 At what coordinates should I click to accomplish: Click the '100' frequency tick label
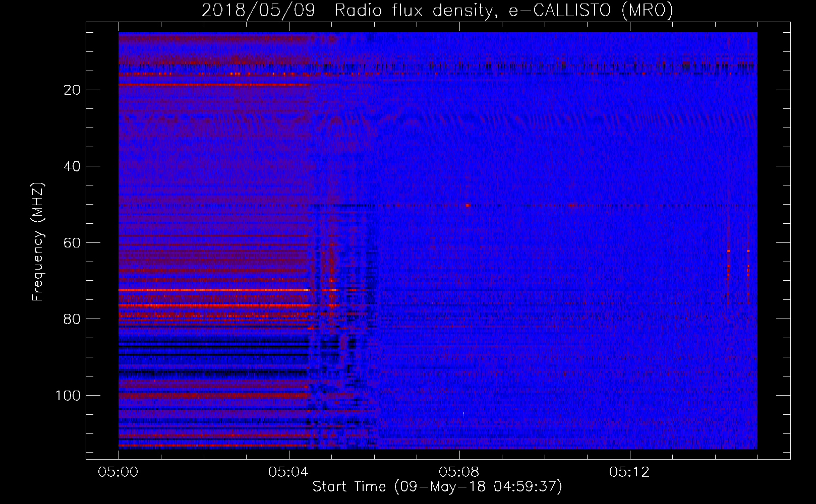(68, 396)
